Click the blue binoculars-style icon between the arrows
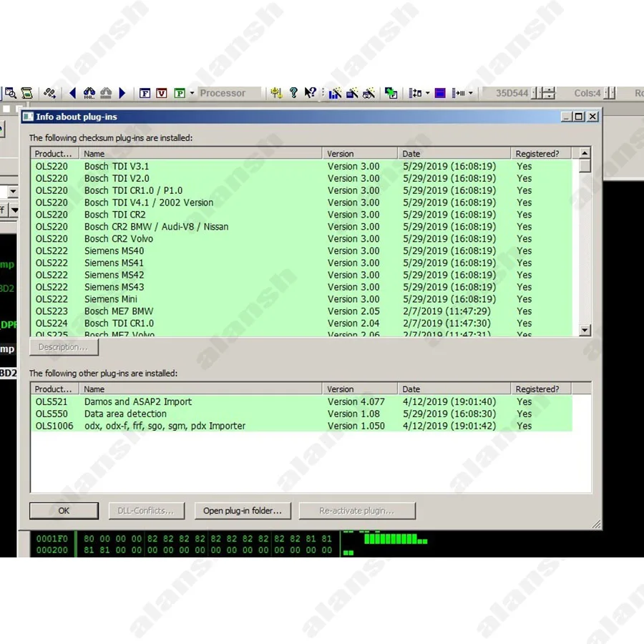Viewport: 644px width, 644px height. tap(89, 93)
